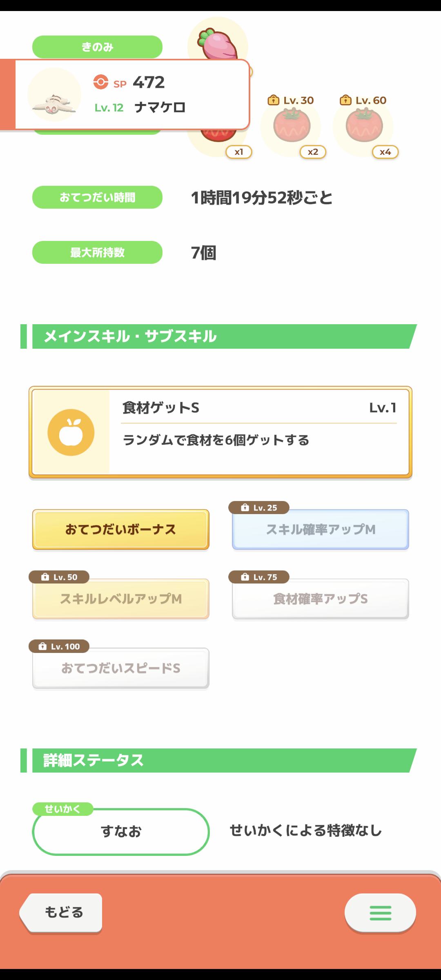Tap the おてつだい時間 green label
Screen dimensions: 441x980
pyautogui.click(x=97, y=197)
